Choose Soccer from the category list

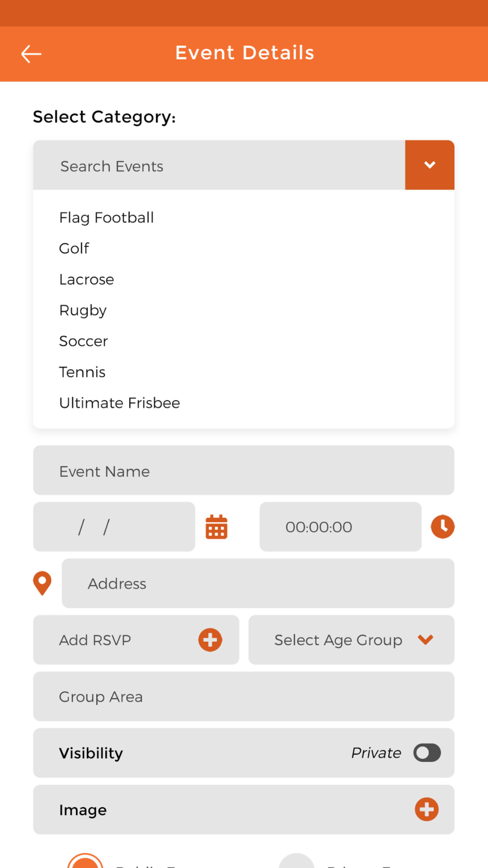point(83,341)
